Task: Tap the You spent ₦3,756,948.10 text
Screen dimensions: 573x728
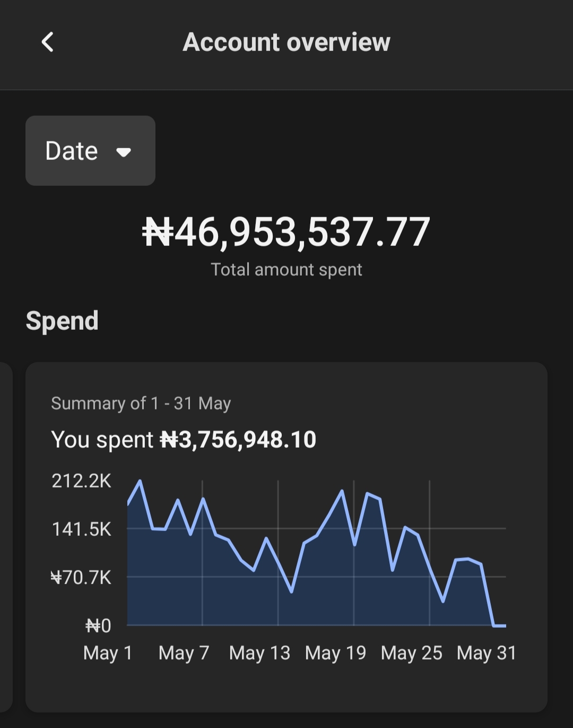Action: tap(184, 440)
